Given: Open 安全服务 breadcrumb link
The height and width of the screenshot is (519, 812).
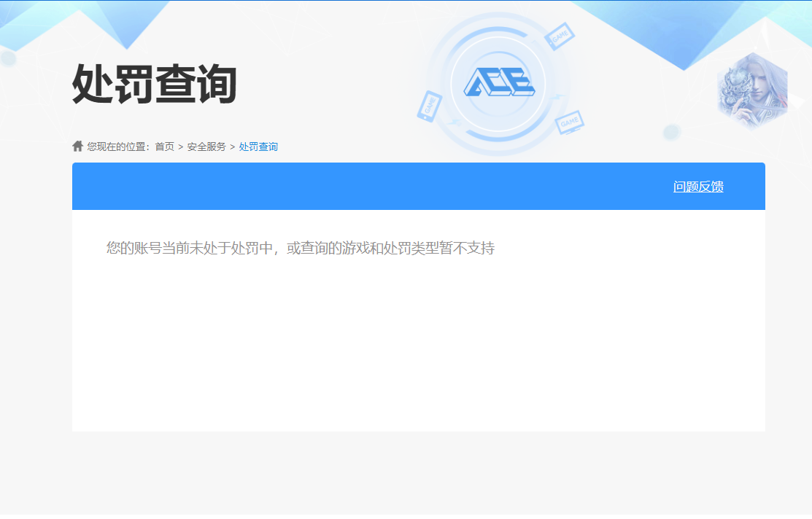Looking at the screenshot, I should click(x=206, y=147).
